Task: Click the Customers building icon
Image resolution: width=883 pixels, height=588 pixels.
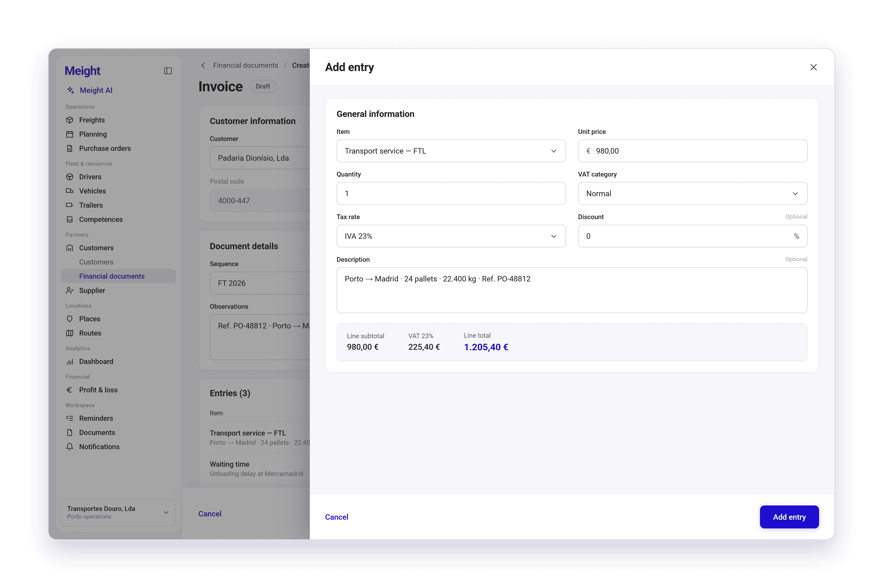Action: [x=70, y=248]
